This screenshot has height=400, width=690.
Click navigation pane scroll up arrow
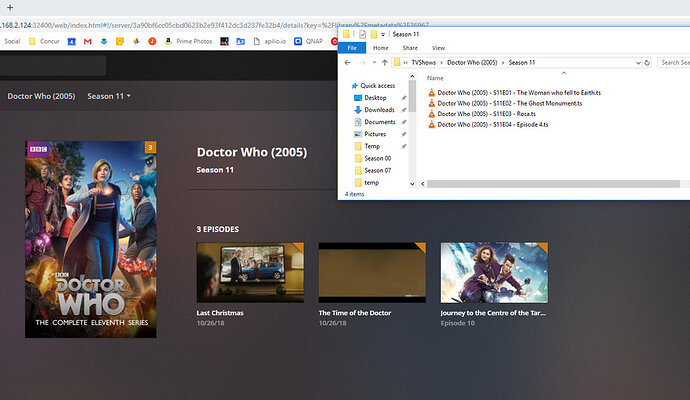click(412, 77)
